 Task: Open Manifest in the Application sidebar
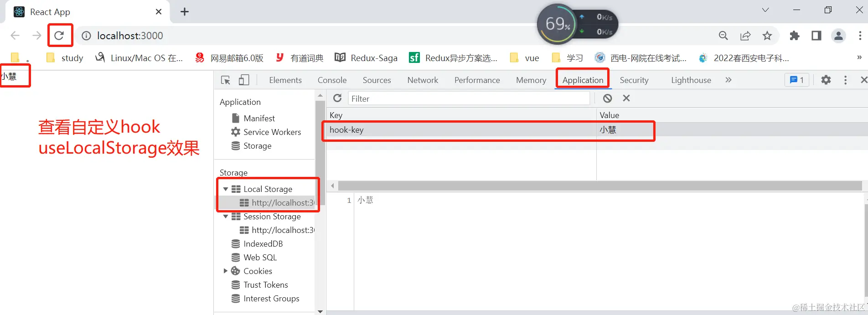point(259,118)
